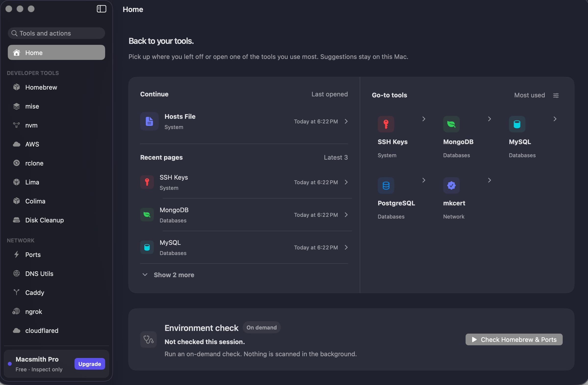Click the On demand badge
Viewport: 588px width, 385px height.
(x=261, y=327)
